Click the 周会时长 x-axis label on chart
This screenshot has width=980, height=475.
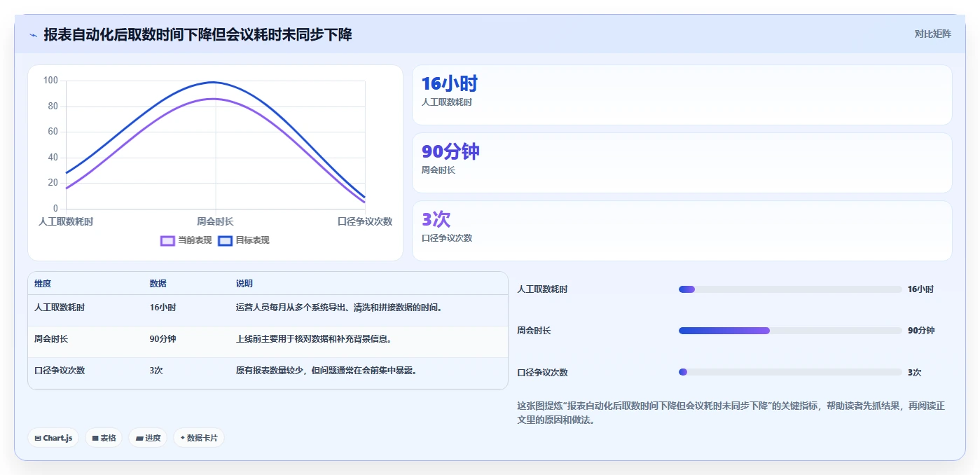(215, 221)
